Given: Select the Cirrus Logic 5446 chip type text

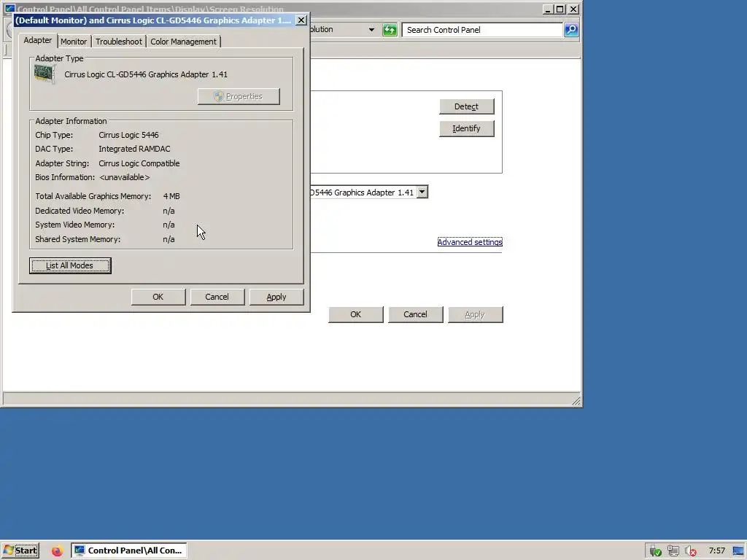Looking at the screenshot, I should [128, 135].
